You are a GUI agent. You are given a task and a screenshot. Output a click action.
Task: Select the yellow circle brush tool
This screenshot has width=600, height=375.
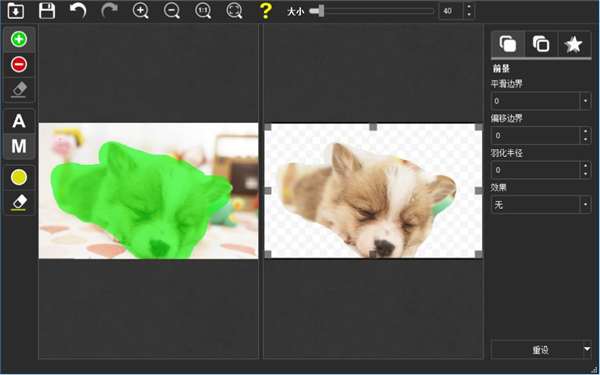19,178
